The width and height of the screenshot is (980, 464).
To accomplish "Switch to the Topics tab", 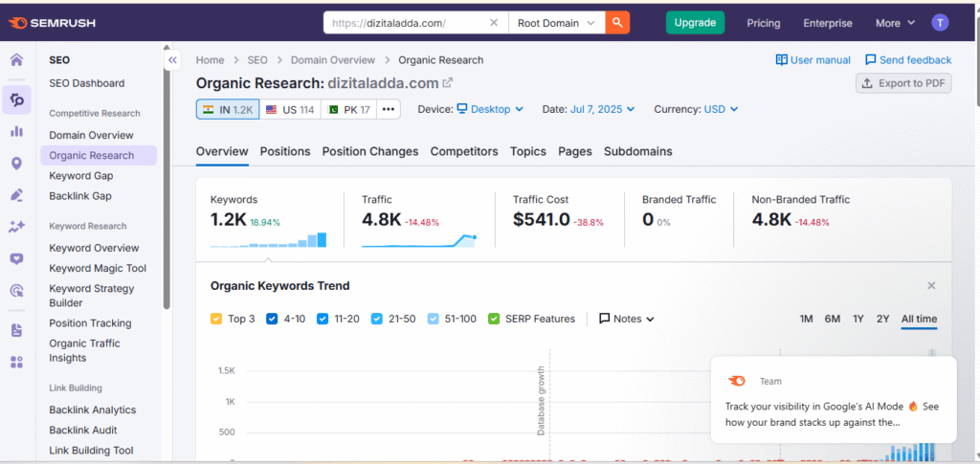I will pos(527,152).
